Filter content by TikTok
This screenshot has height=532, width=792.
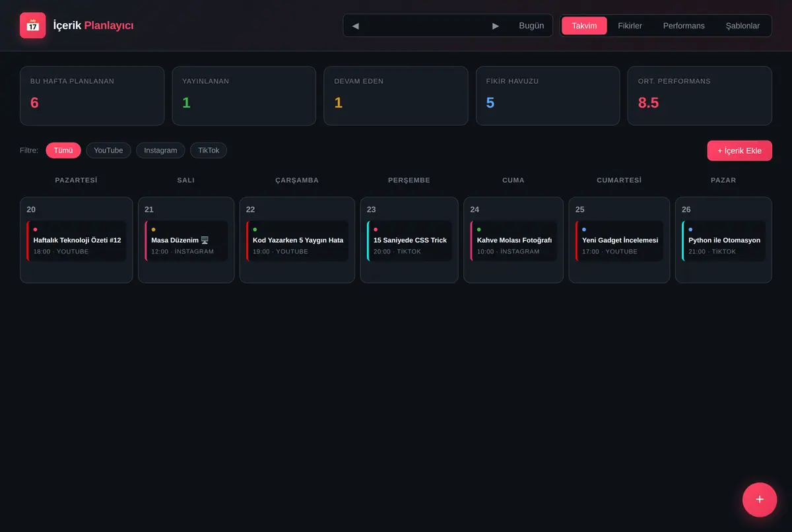pyautogui.click(x=209, y=150)
